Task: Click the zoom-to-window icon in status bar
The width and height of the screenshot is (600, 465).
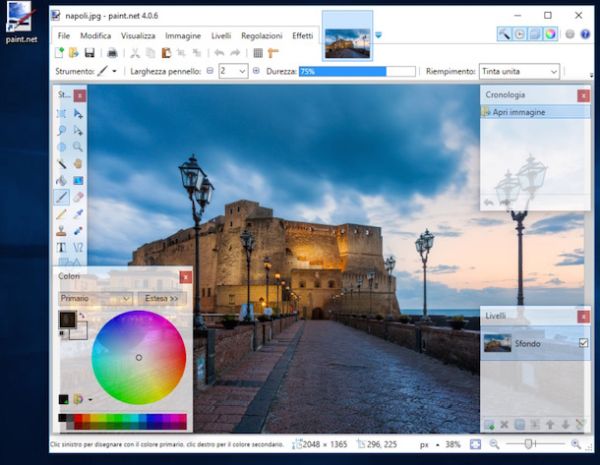Action: tap(476, 444)
